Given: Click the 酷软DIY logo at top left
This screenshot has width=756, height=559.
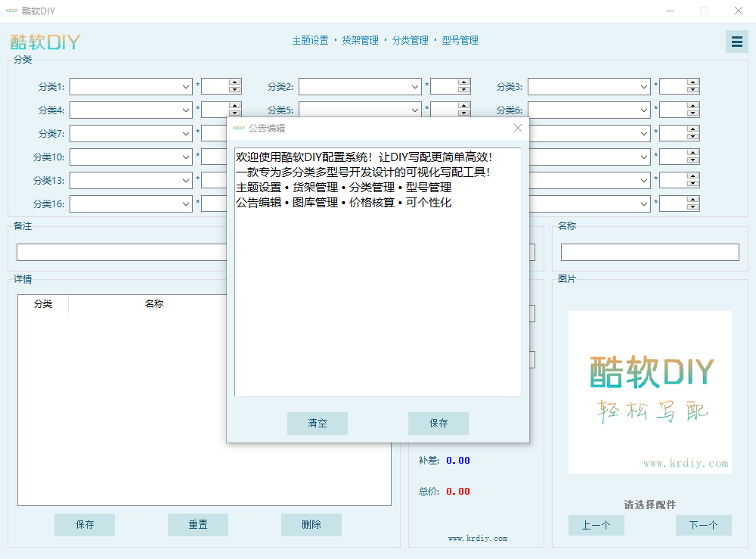Looking at the screenshot, I should coord(45,42).
